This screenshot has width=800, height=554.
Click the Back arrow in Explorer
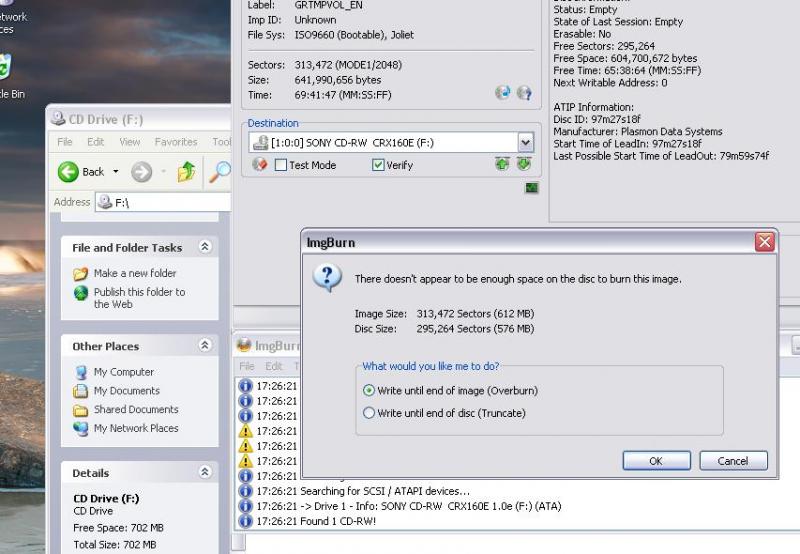(69, 172)
